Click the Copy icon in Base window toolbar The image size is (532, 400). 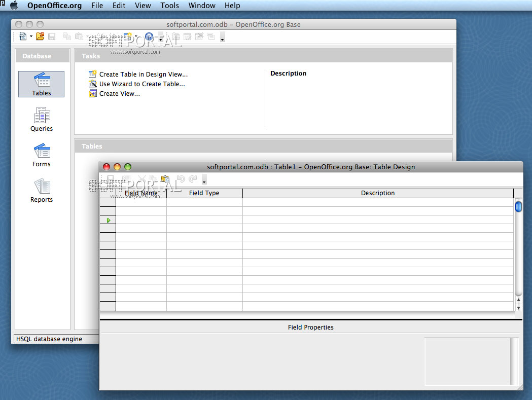67,37
